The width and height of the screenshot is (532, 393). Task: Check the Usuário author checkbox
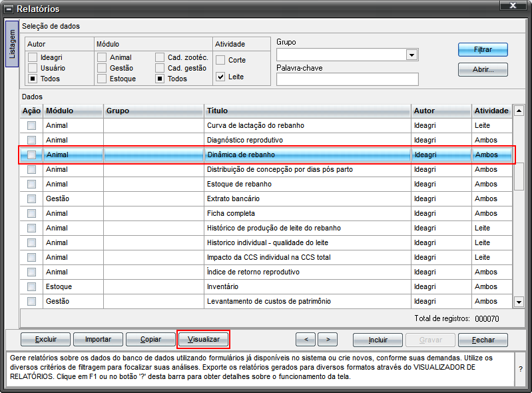(x=32, y=68)
